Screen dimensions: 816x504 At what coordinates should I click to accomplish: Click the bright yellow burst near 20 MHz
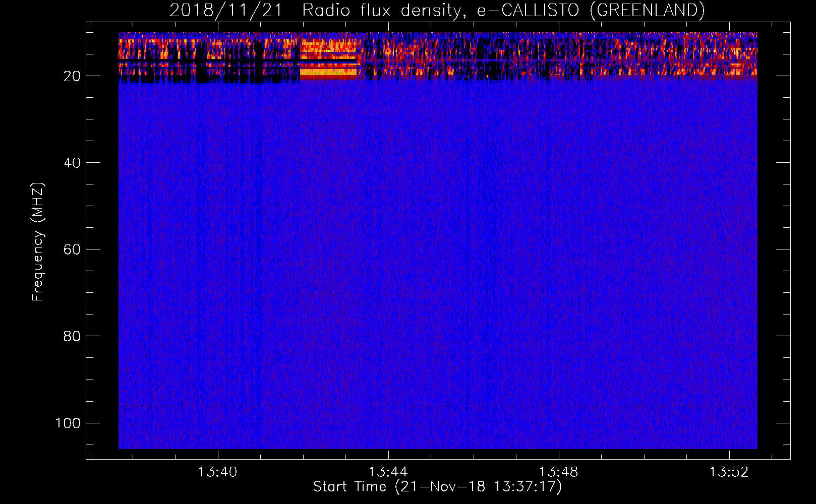[x=328, y=73]
